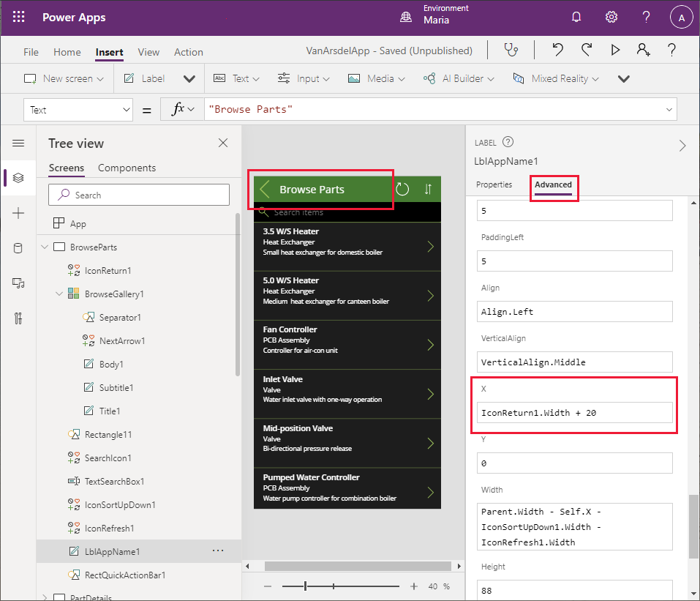Click the zoom slider handle

[x=306, y=586]
